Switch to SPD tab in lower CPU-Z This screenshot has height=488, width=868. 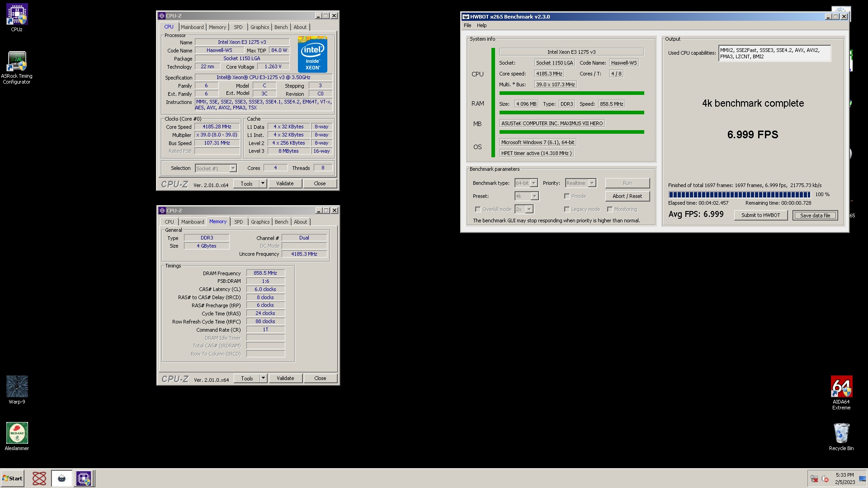tap(239, 222)
